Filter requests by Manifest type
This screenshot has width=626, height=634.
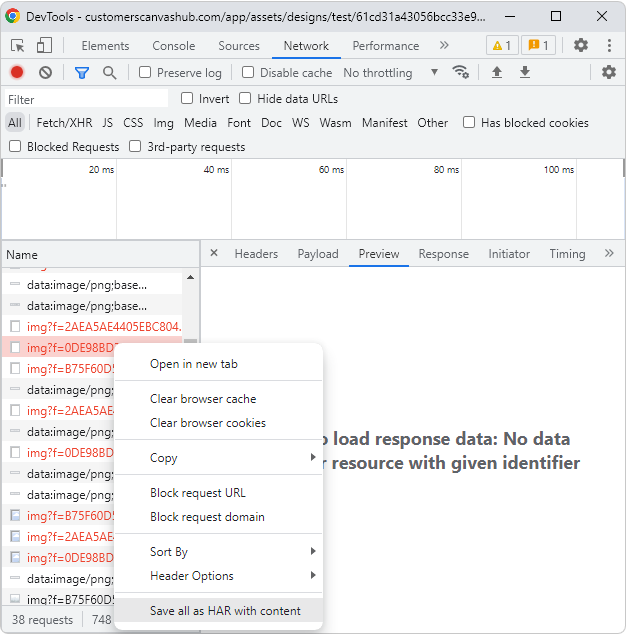click(385, 123)
